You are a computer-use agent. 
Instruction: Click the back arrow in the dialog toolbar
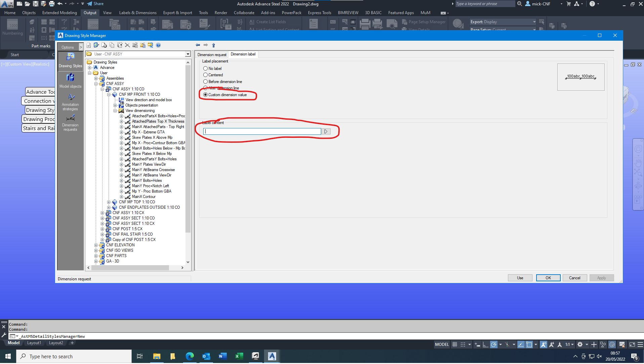[198, 45]
